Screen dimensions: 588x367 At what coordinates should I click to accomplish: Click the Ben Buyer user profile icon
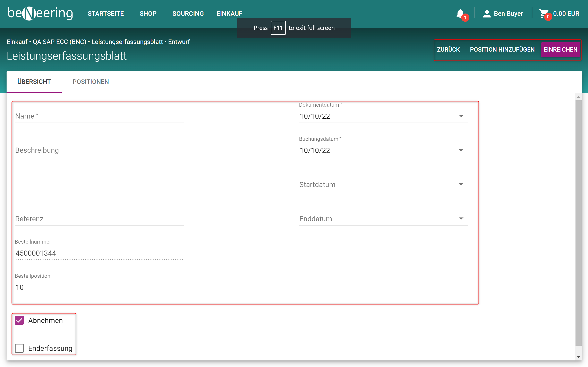487,14
